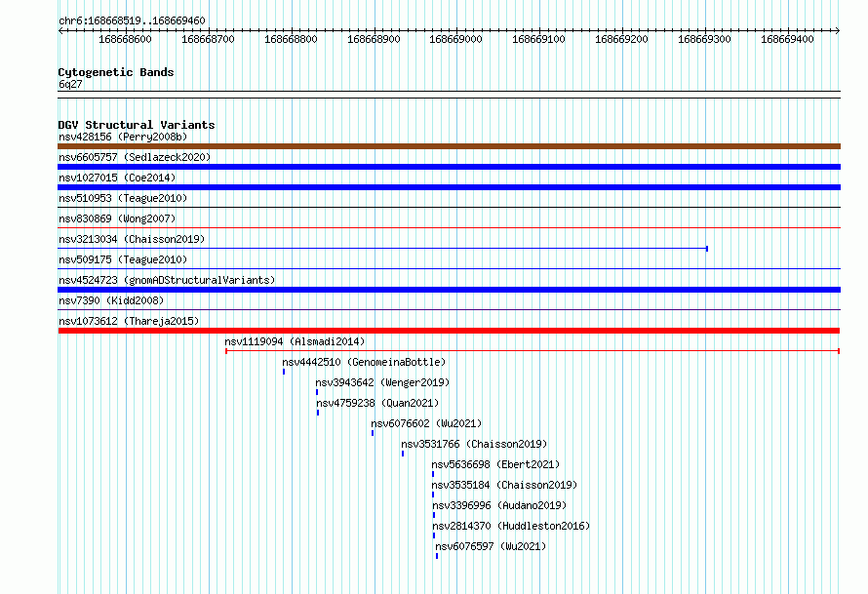Viewport: 868px width, 594px height.
Task: Open nsv3396996 (Audano2019) label
Action: (499, 505)
